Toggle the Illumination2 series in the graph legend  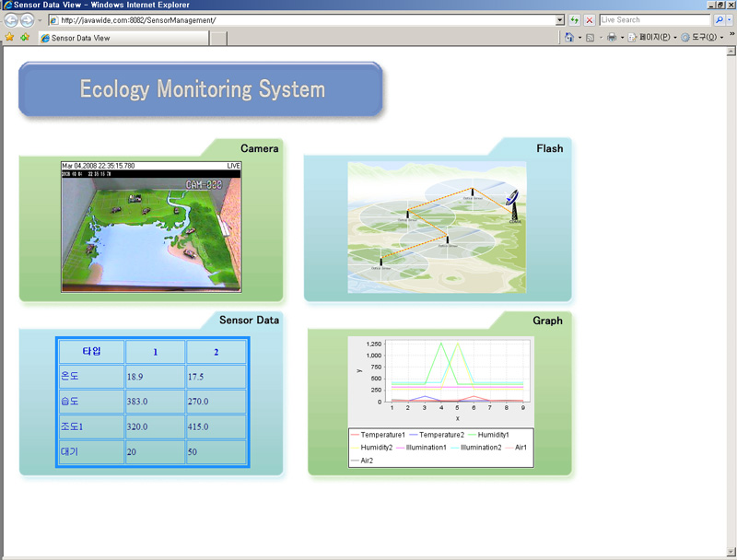click(x=480, y=448)
